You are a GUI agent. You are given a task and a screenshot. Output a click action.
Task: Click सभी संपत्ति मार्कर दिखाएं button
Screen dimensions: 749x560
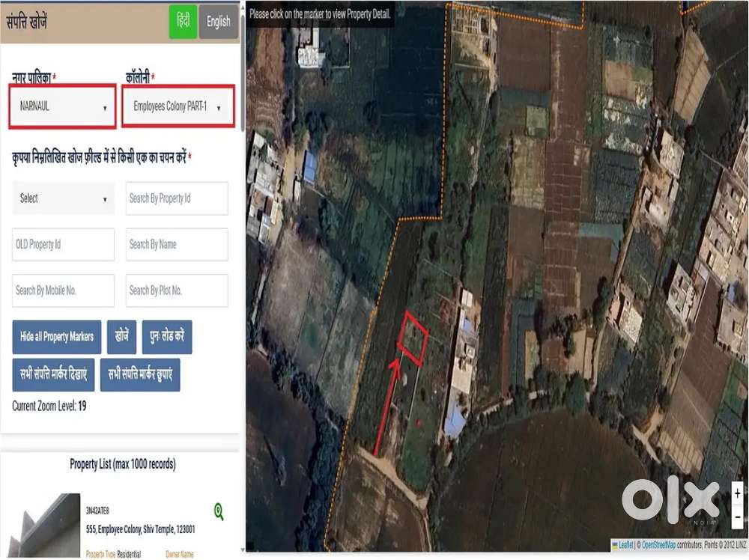53,374
